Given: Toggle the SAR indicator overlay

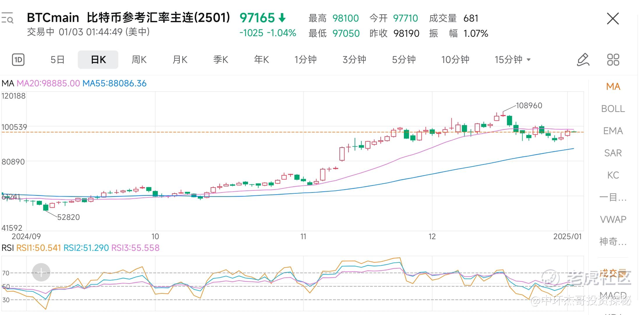Looking at the screenshot, I should [613, 153].
